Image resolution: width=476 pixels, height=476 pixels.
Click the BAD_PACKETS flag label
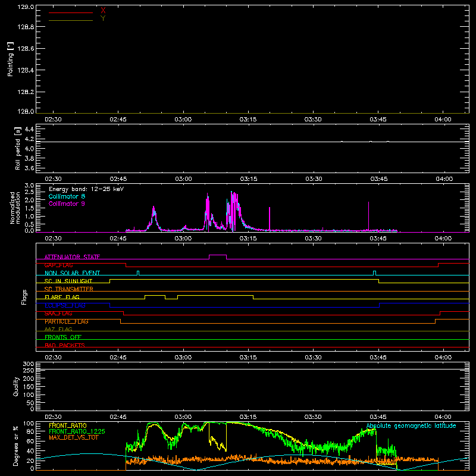pos(65,345)
